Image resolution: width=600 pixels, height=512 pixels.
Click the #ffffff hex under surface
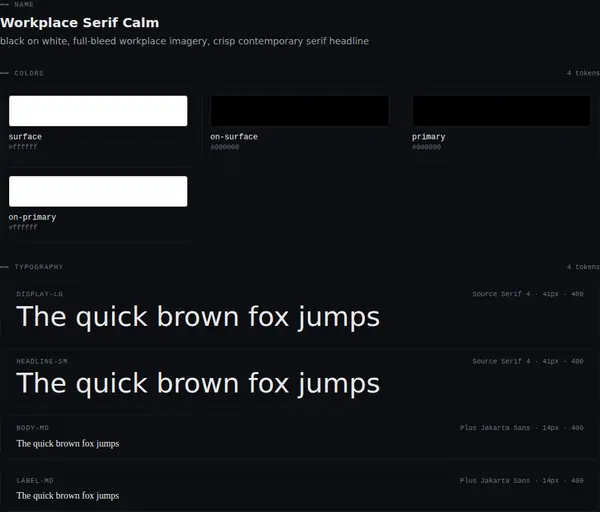tap(23, 147)
